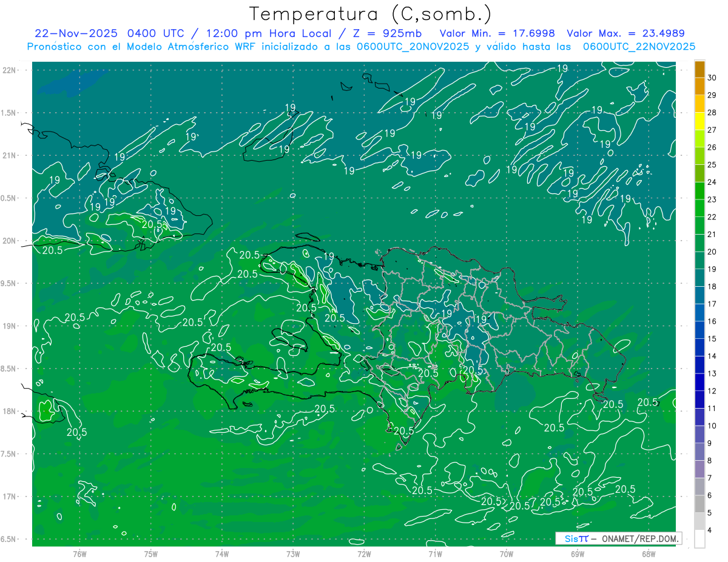
Task: Click the color scale label 13
Action: (x=712, y=373)
